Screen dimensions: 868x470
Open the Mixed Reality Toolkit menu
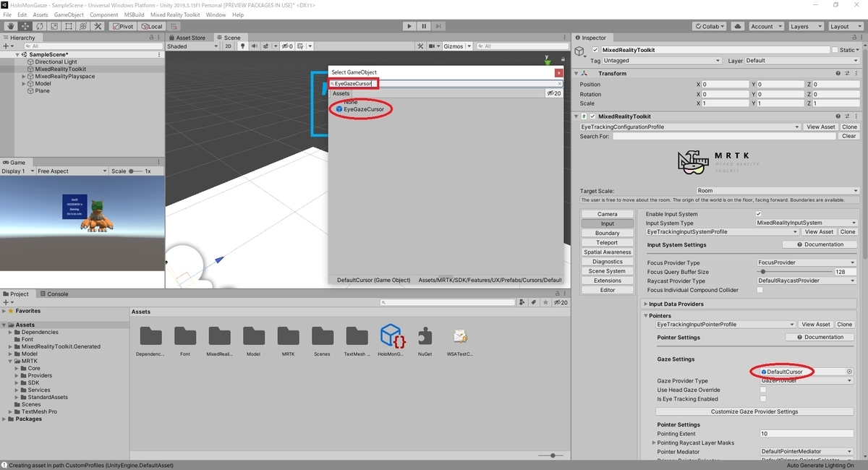175,14
